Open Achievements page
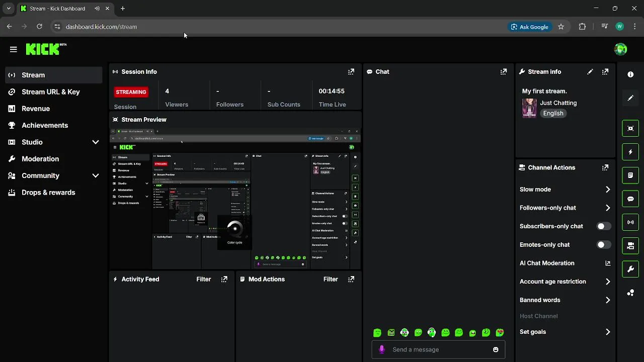644x362 pixels. [x=54, y=125]
